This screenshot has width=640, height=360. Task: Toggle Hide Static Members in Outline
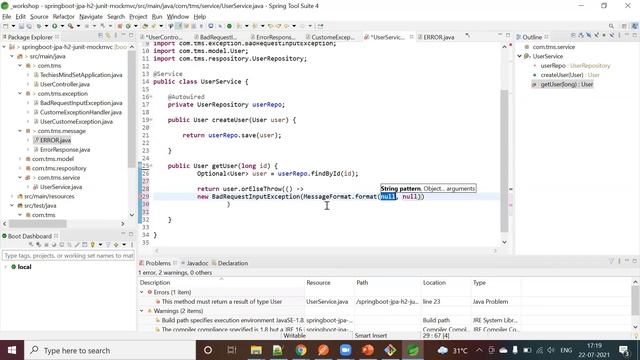pyautogui.click(x=596, y=36)
